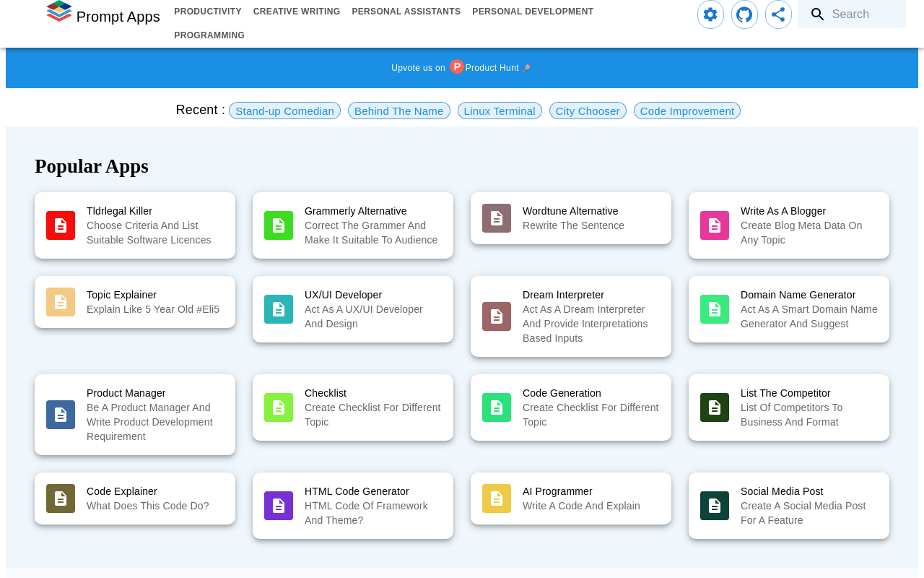Click the olive Code Explainer document icon
This screenshot has height=578, width=924.
[x=61, y=499]
